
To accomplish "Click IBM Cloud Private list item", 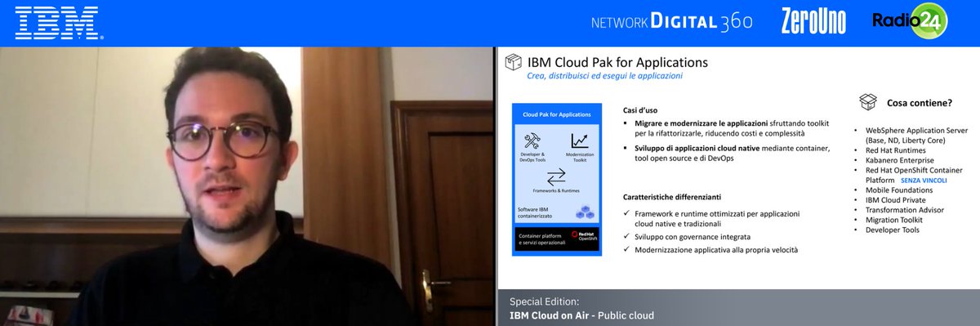I will point(895,200).
